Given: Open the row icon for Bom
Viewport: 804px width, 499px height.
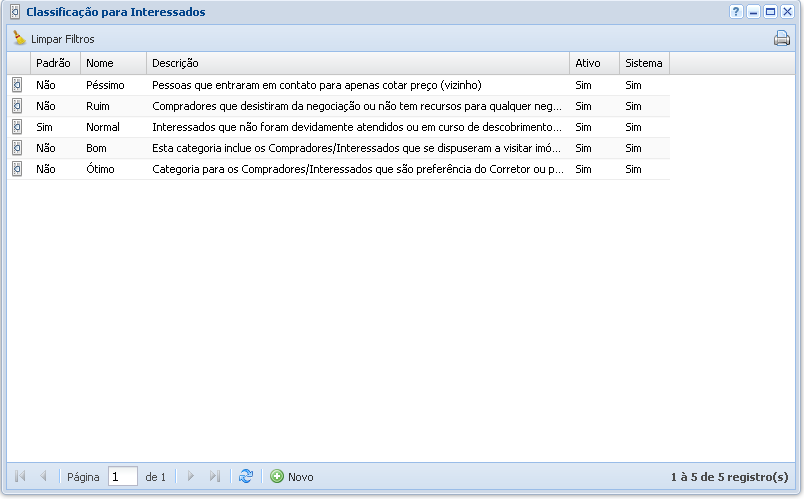Looking at the screenshot, I should (17, 148).
